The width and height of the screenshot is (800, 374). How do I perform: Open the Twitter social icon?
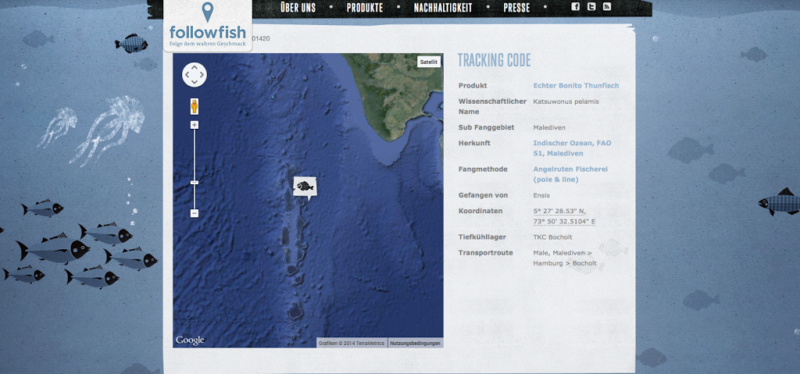(591, 7)
